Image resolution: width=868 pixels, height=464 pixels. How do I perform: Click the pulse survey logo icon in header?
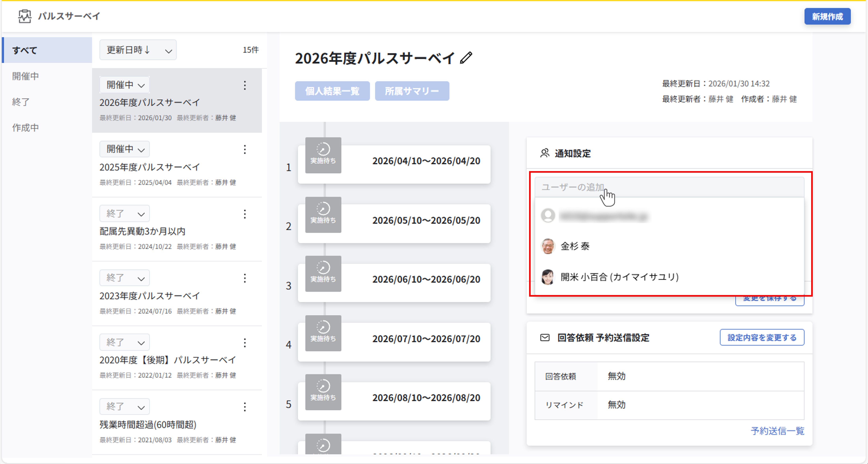pyautogui.click(x=25, y=16)
